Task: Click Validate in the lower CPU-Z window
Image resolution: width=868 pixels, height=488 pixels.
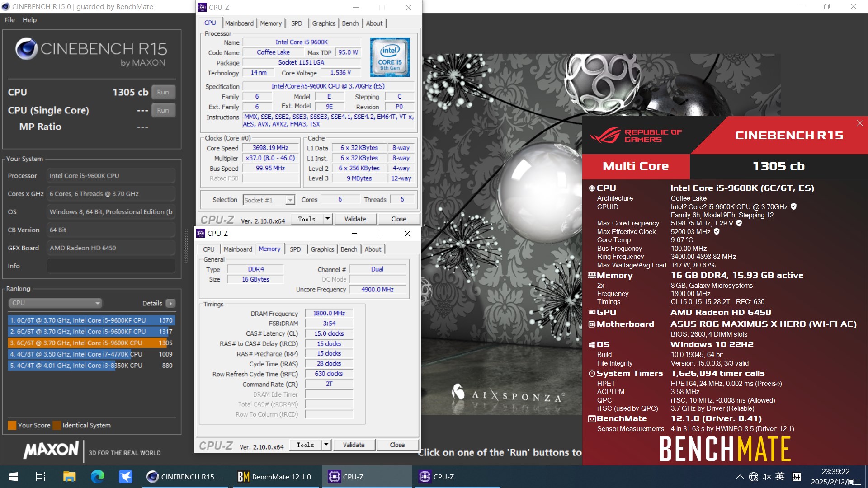Action: (354, 445)
